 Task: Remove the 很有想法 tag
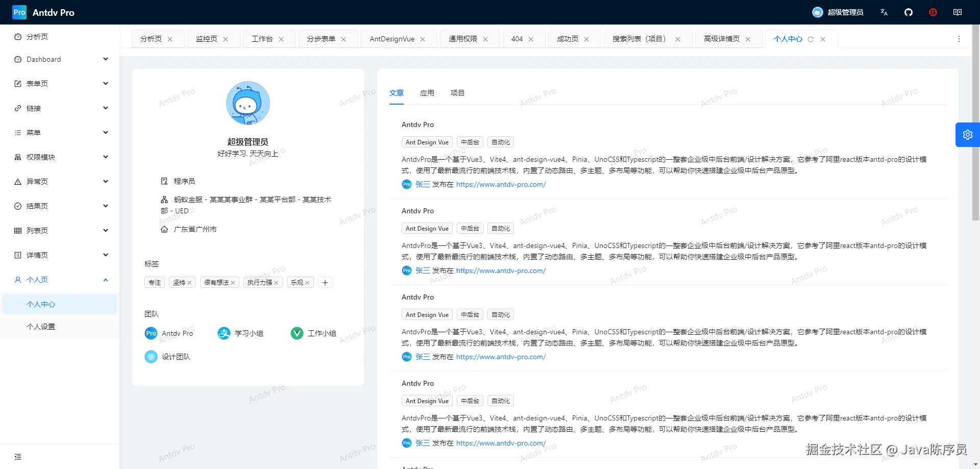coord(233,283)
